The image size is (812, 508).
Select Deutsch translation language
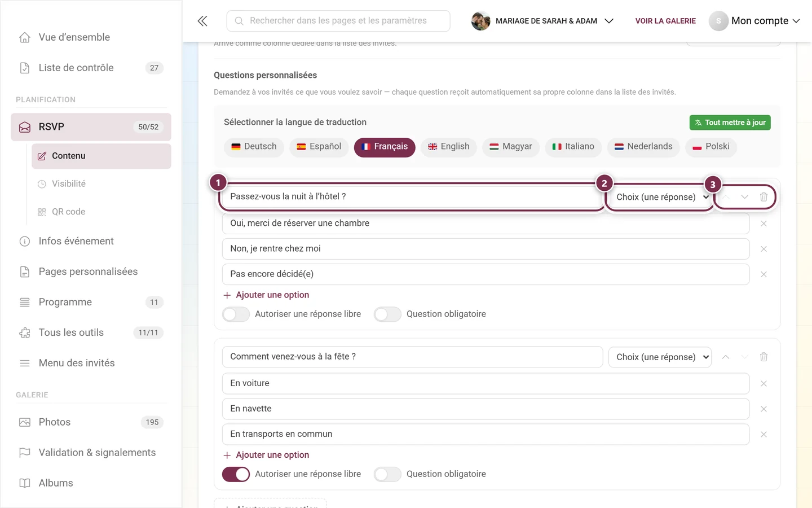pyautogui.click(x=254, y=147)
